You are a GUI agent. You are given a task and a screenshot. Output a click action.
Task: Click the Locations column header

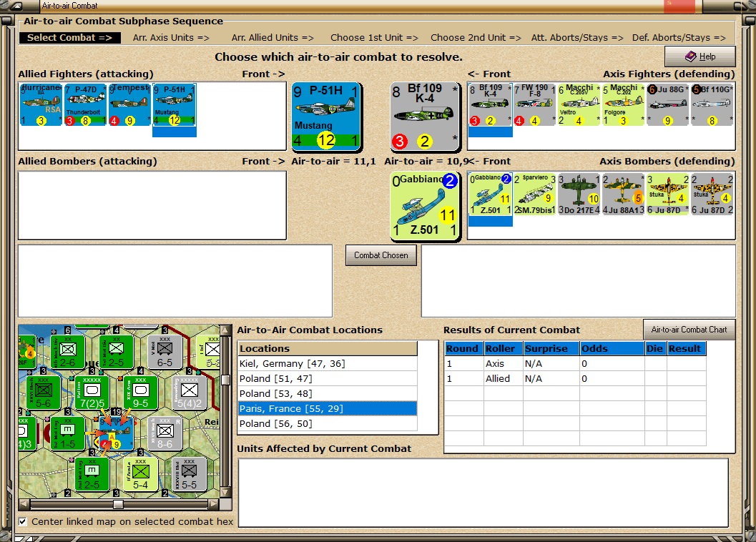coord(328,349)
